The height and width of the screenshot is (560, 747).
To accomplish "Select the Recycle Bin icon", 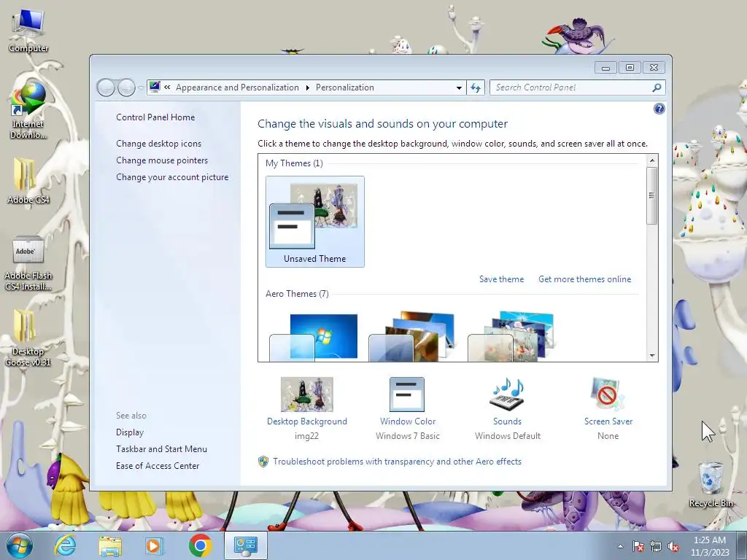I will [711, 484].
